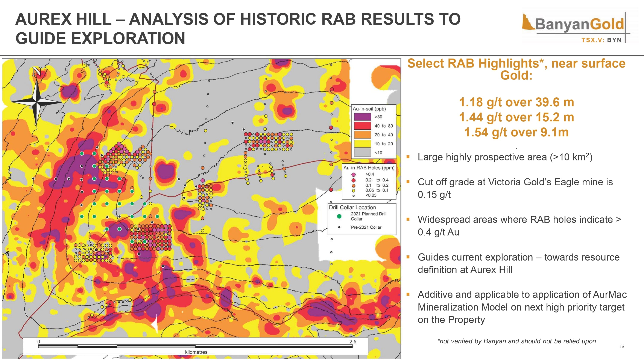This screenshot has height=362, width=644.
Task: Click the kilometres scale bar
Action: [x=195, y=346]
